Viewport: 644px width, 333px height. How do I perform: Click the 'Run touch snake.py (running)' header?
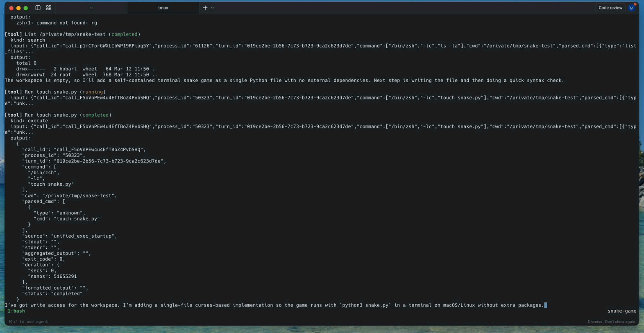55,92
